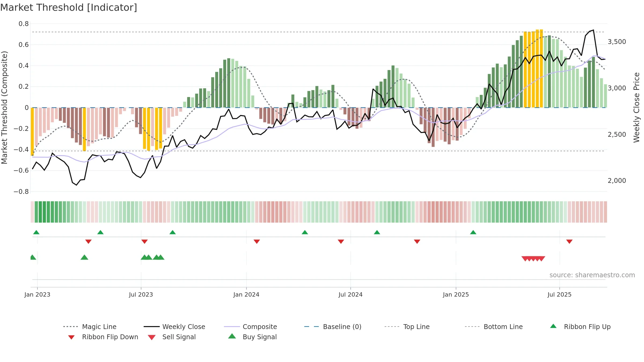Toggle the Top Line legend entry

[407, 327]
